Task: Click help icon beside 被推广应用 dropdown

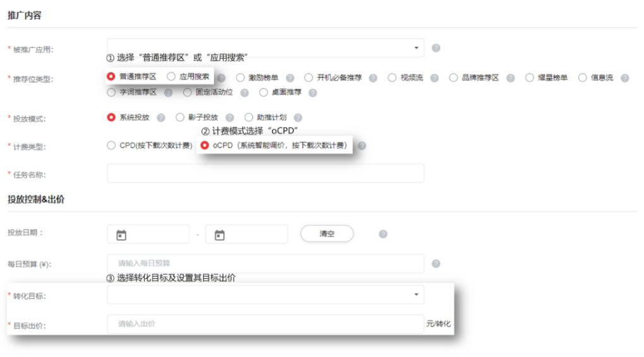Action: pos(436,48)
